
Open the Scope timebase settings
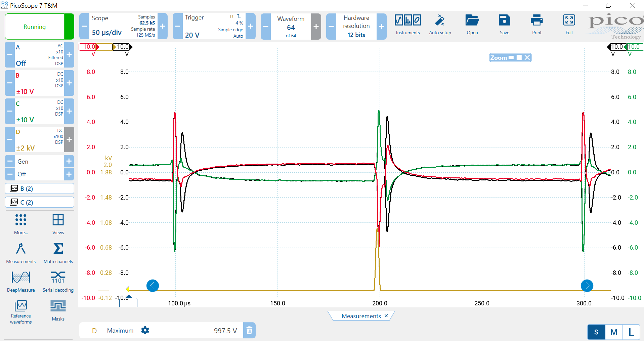123,26
